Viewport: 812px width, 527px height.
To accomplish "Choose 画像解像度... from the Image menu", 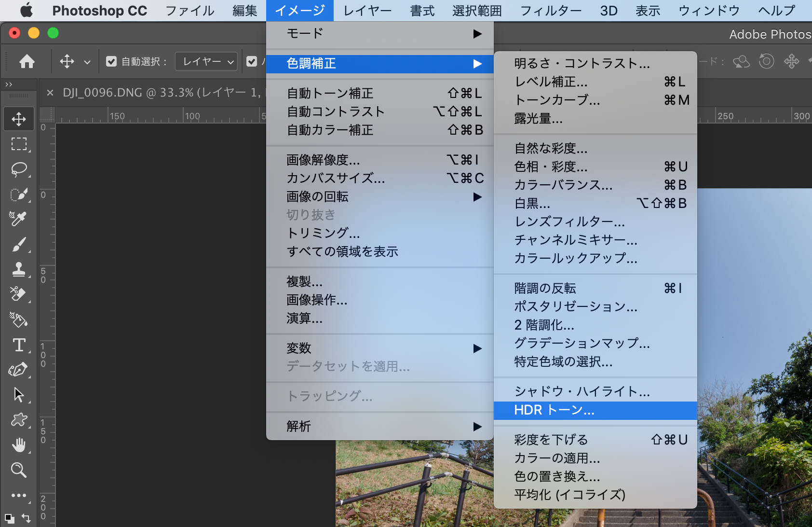I will pos(380,160).
